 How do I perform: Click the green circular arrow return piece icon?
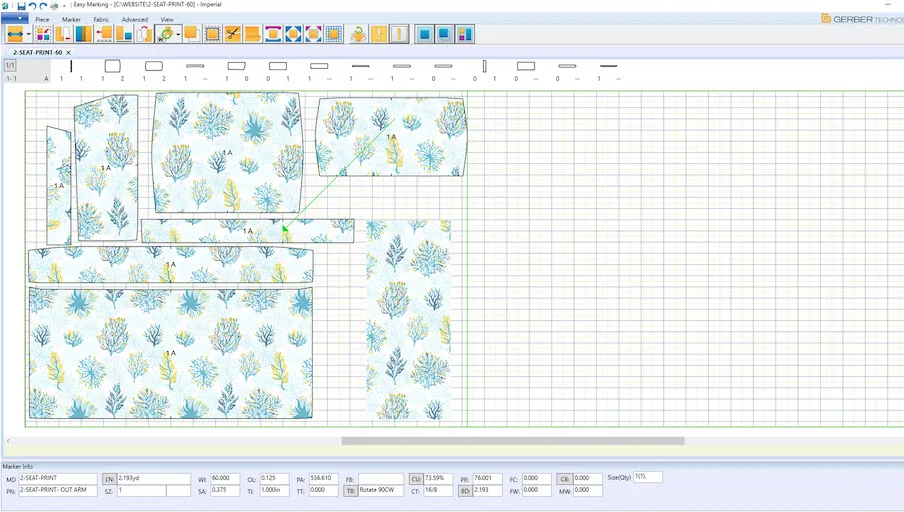click(358, 34)
